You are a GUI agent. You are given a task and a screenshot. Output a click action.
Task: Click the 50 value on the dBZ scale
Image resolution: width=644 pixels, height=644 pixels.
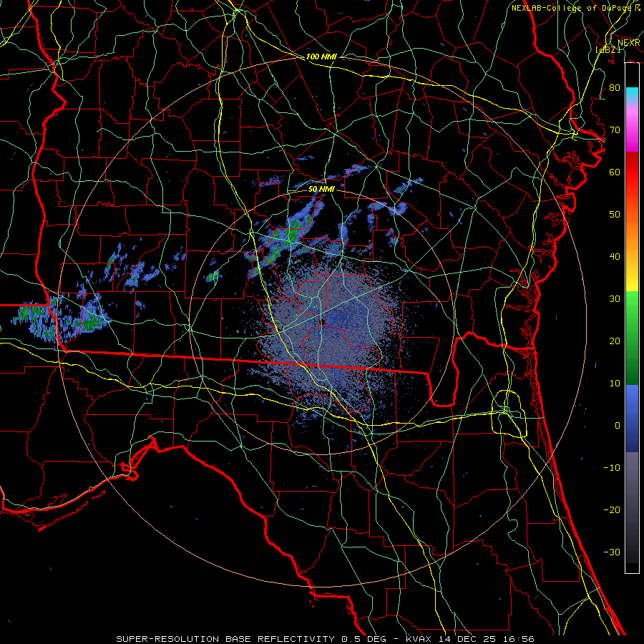click(615, 215)
